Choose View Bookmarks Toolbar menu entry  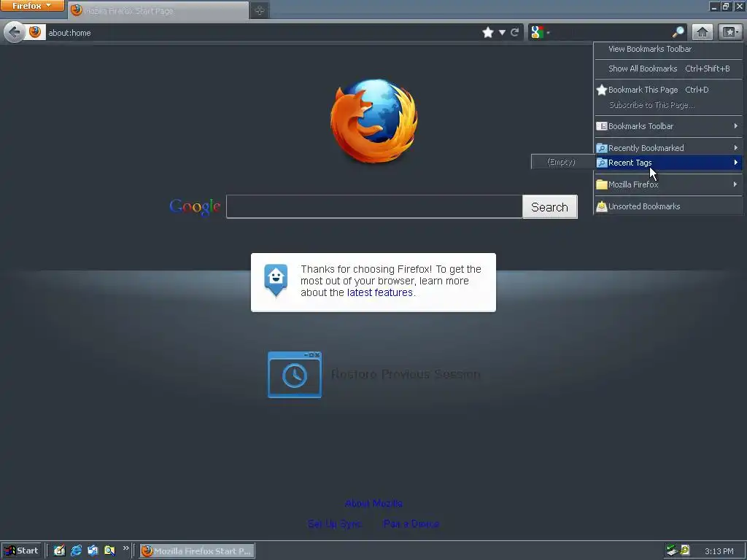(668, 49)
